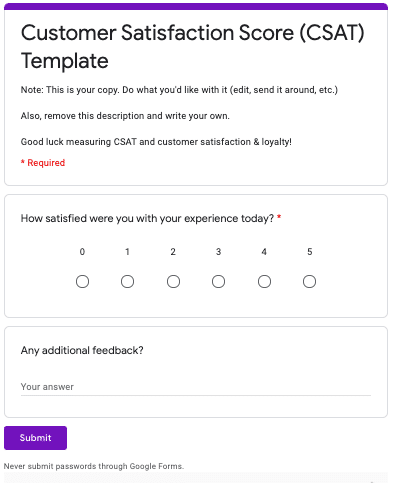This screenshot has width=397, height=483.
Task: Click the 'Any additional feedback?' question heading
Action: click(82, 350)
